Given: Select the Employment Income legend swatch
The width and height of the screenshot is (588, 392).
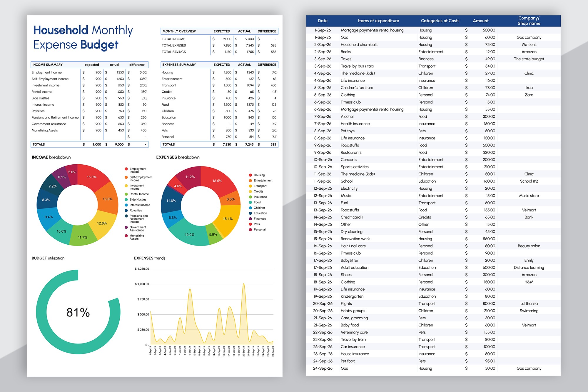Looking at the screenshot, I should point(126,169).
